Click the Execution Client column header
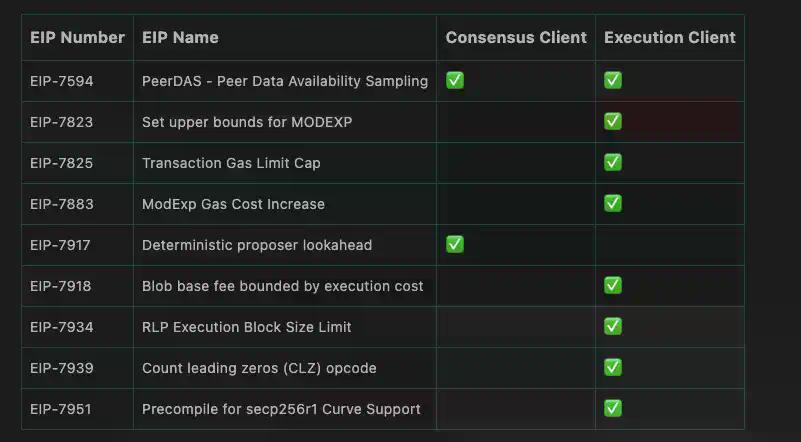Image resolution: width=801 pixels, height=442 pixels. click(670, 38)
